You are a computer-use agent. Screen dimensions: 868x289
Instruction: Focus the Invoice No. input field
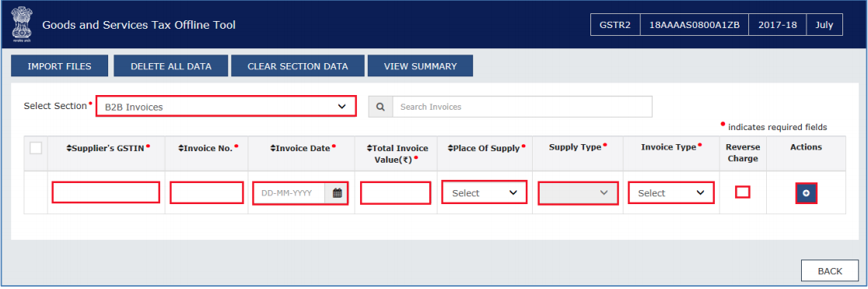click(x=206, y=192)
